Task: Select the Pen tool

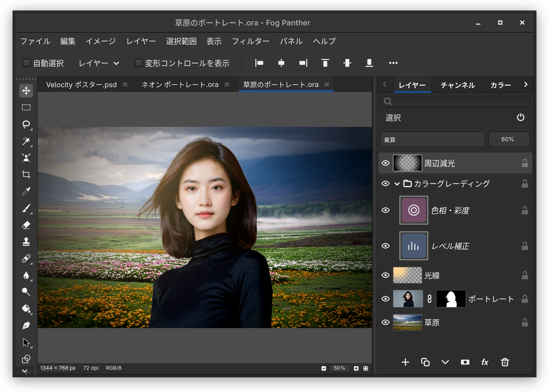Action: (26, 325)
